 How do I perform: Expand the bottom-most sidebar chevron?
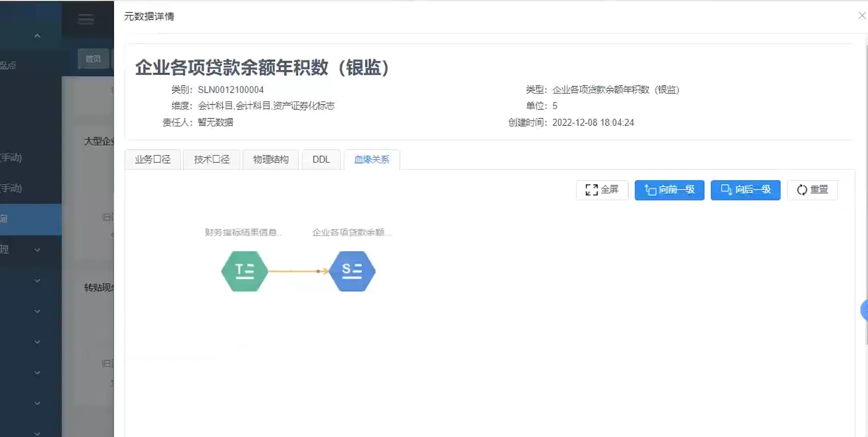(37, 433)
